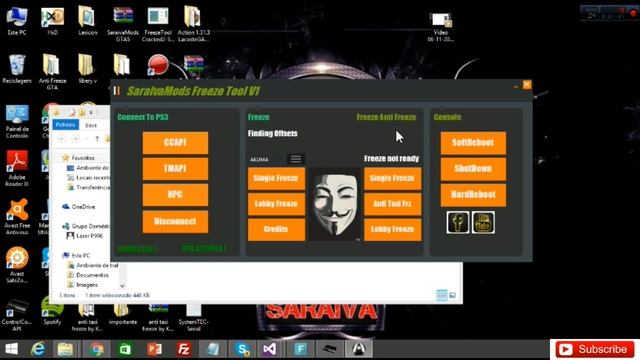Open Anti Freeze GTA folder

52,72
